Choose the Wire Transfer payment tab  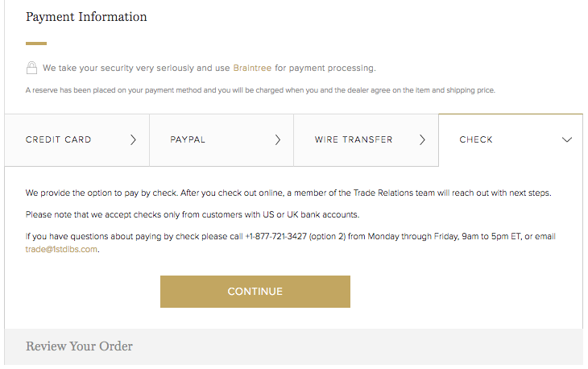point(366,140)
